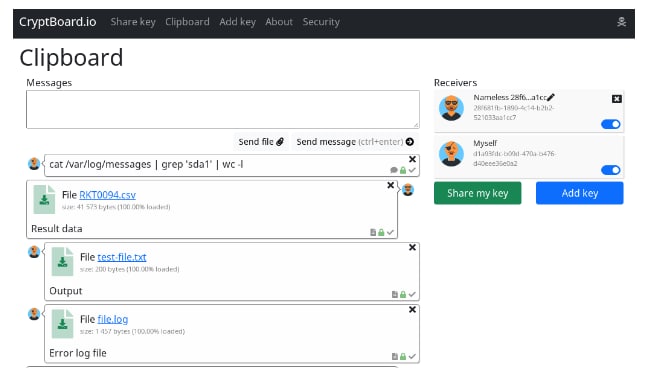Delete the 'cat /var/log/messages' message
This screenshot has height=377, width=655.
tap(412, 159)
